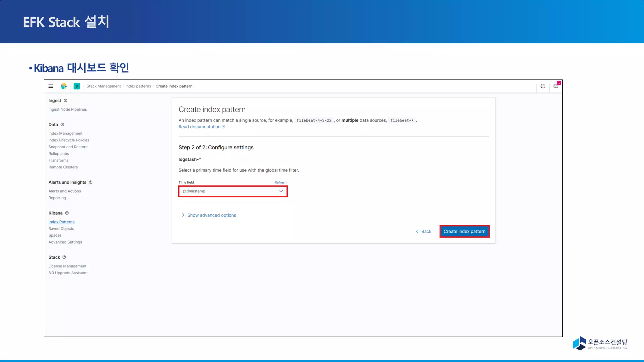This screenshot has width=644, height=362.
Task: Open Index Lifecycle Policies sidebar item
Action: tap(69, 140)
